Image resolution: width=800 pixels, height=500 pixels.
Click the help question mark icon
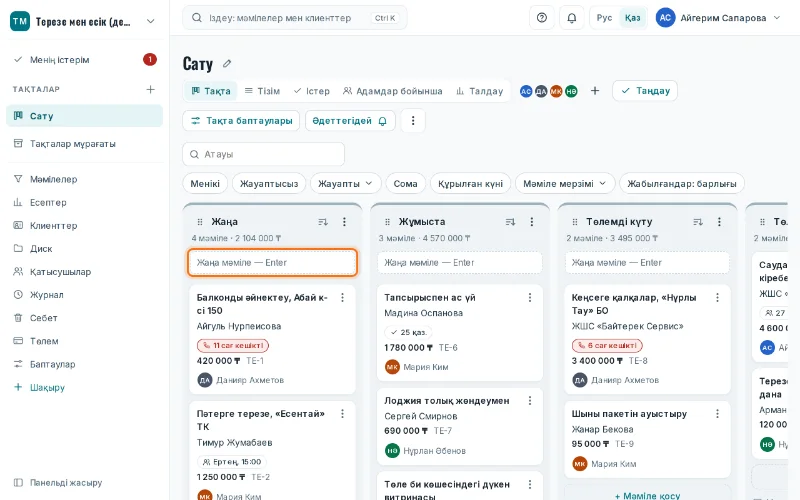(x=542, y=18)
